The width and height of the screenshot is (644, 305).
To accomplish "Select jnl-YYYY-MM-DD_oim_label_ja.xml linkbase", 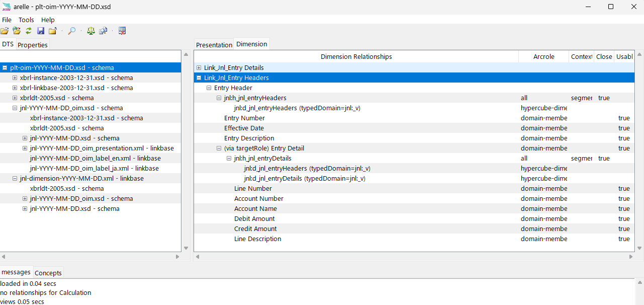I will [x=90, y=168].
